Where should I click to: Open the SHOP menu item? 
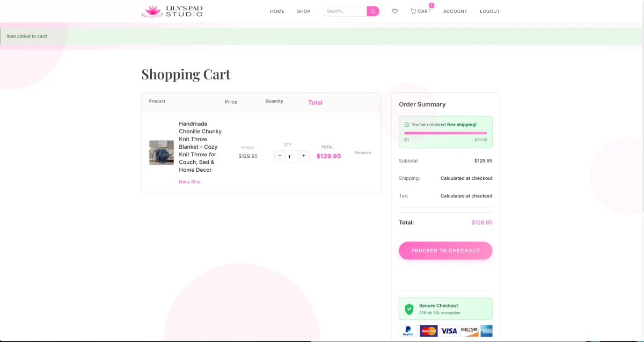coord(303,11)
